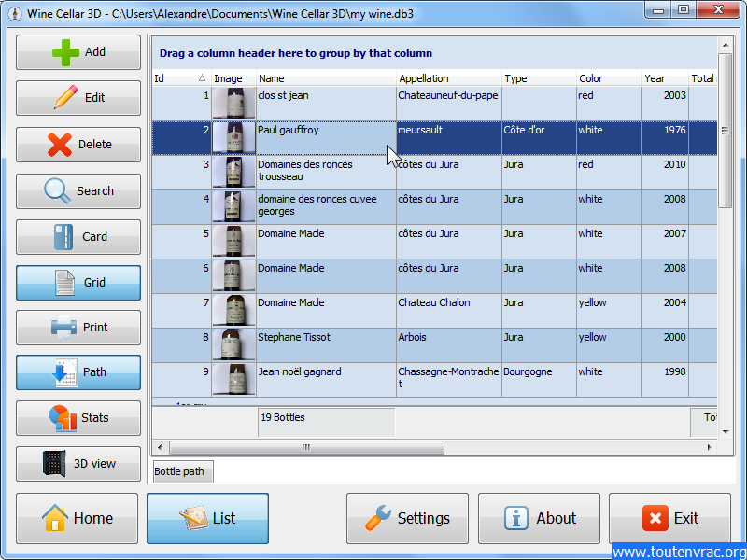Click the 3D view wine rack icon
This screenshot has width=747, height=560.
coord(54,464)
